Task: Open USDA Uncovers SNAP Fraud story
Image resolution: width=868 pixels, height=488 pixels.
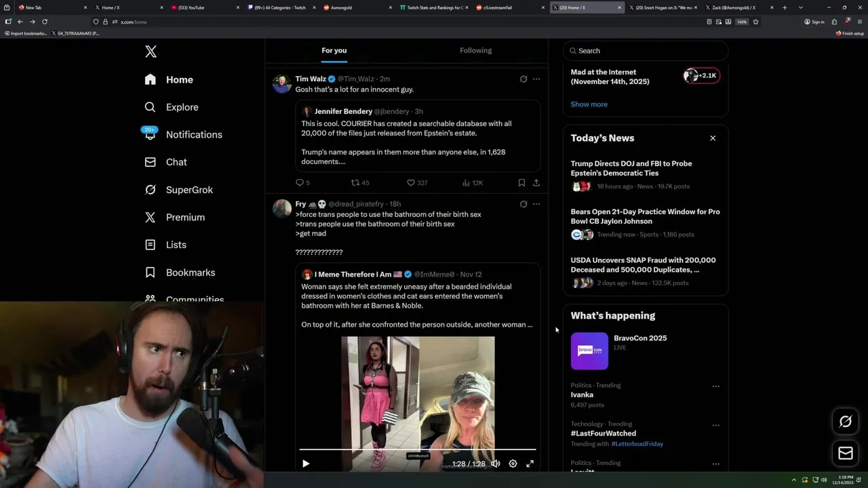Action: point(646,271)
